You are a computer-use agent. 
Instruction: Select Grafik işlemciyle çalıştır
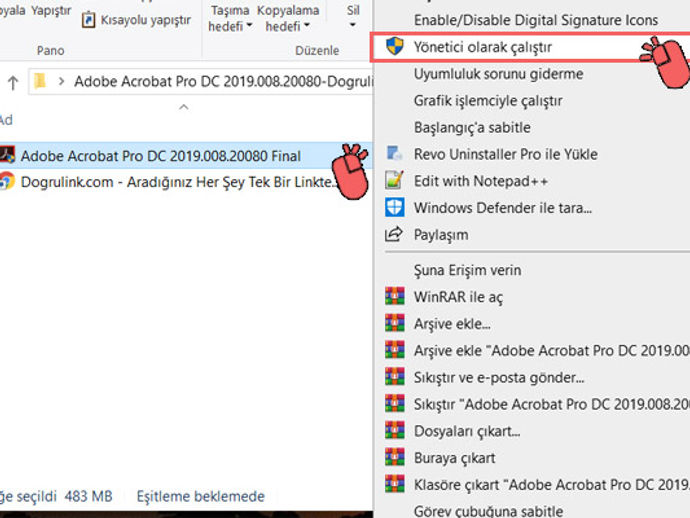(x=488, y=101)
